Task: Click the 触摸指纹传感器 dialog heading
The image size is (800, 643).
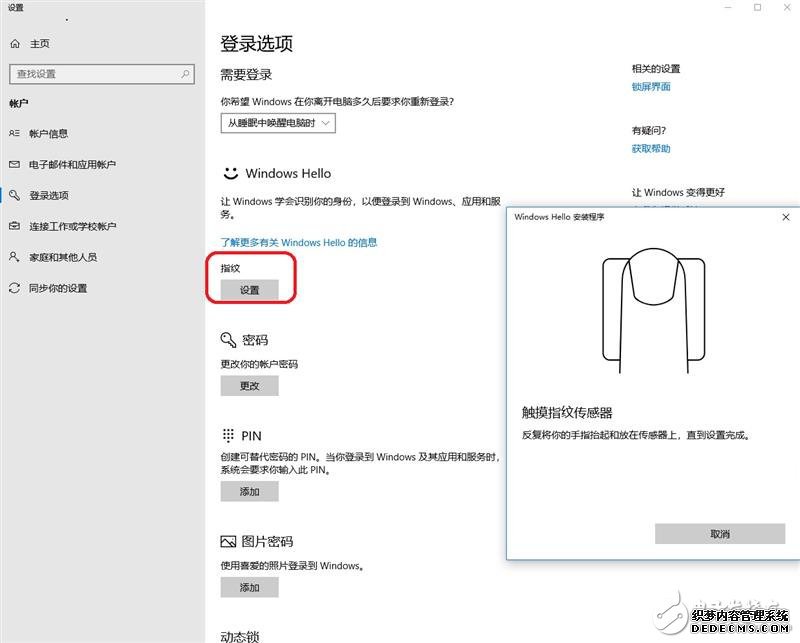Action: 567,412
